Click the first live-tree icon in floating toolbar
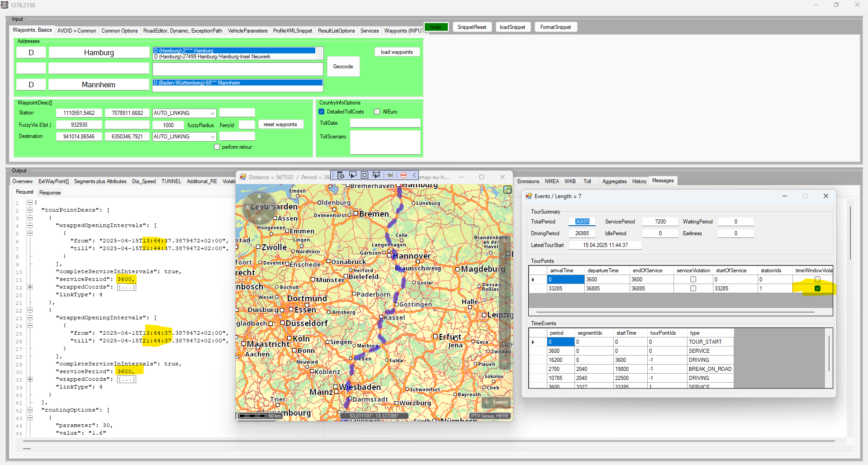The image size is (868, 465). [x=341, y=176]
